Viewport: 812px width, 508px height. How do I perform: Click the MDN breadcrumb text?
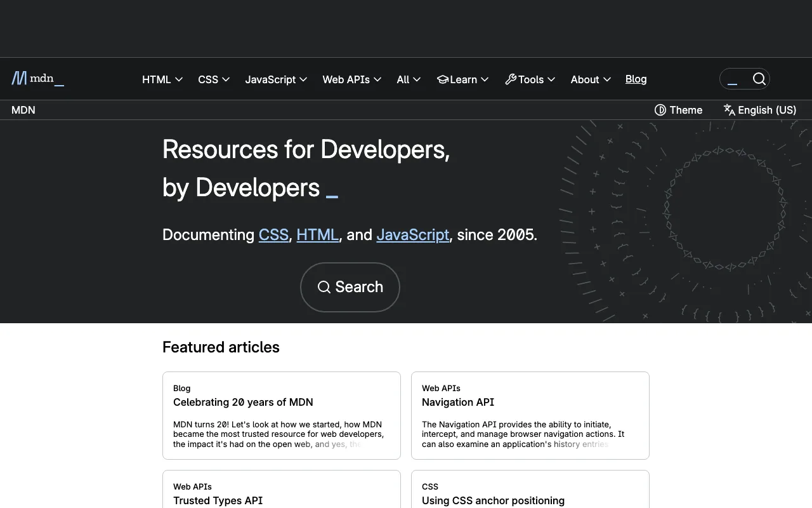23,110
